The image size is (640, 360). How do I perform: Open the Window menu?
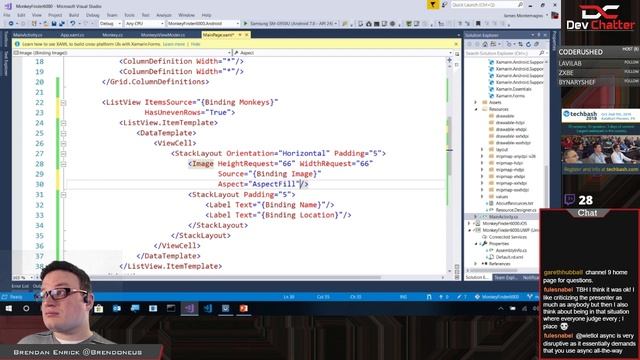pos(187,15)
